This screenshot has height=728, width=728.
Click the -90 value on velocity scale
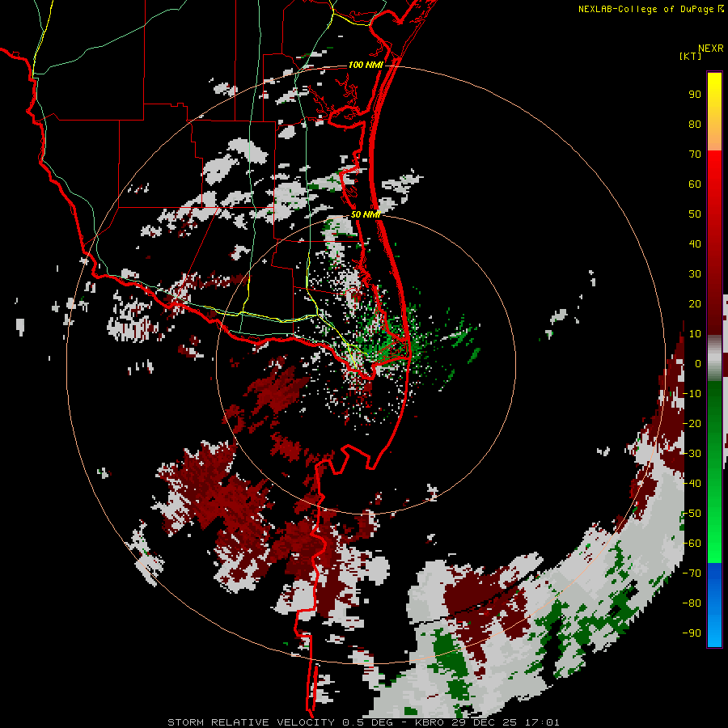point(692,633)
